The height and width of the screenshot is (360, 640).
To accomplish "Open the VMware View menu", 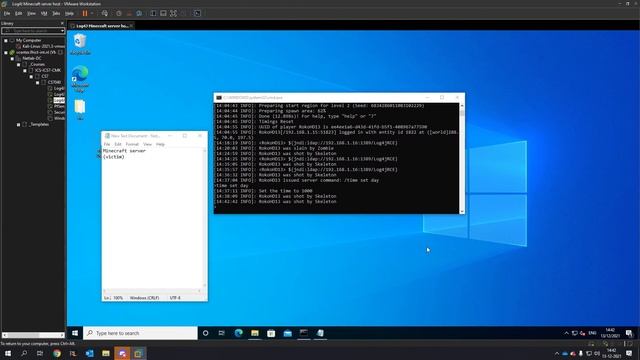I will click(x=31, y=13).
